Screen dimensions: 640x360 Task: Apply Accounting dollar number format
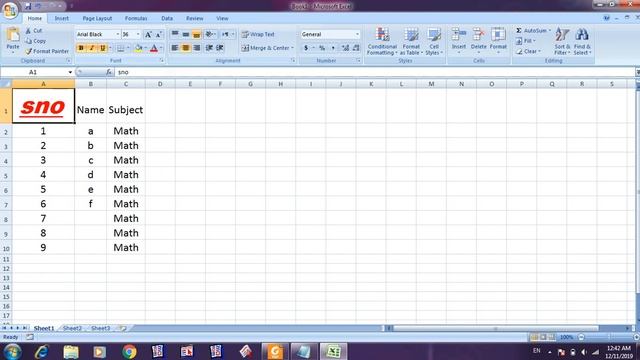pyautogui.click(x=306, y=48)
